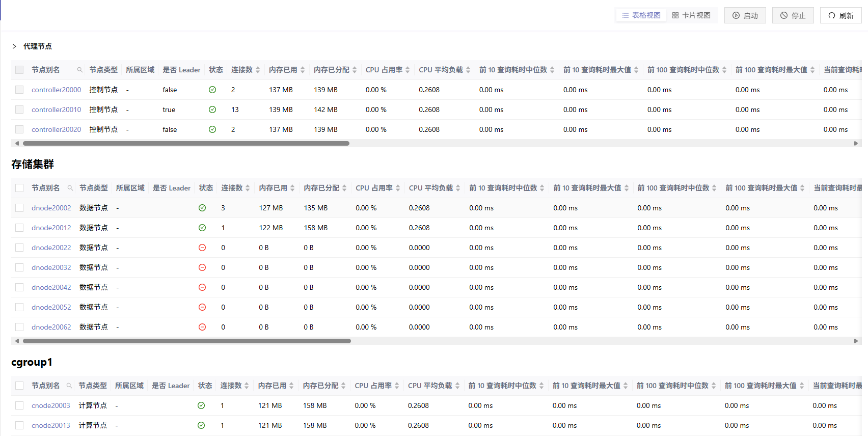
Task: Sort cgroup1 table by CPU 占用率
Action: coord(397,386)
